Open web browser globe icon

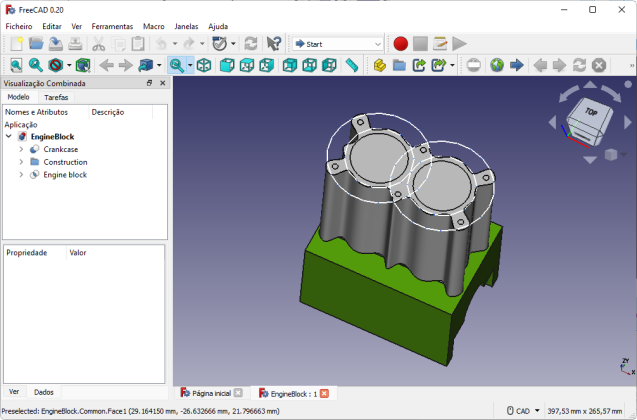pos(497,65)
